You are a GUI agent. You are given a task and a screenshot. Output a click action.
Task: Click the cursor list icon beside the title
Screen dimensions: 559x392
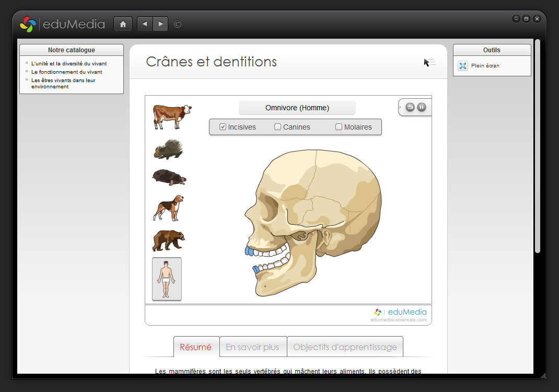point(429,63)
